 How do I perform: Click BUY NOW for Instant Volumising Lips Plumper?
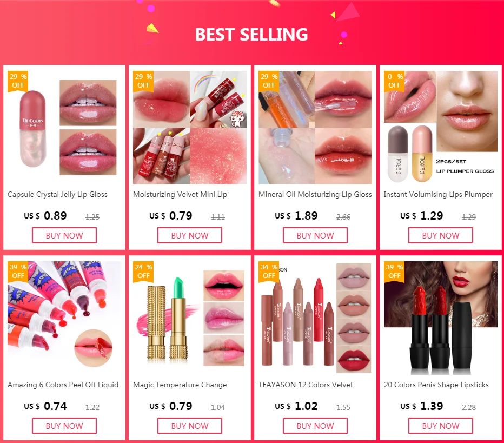pos(441,235)
